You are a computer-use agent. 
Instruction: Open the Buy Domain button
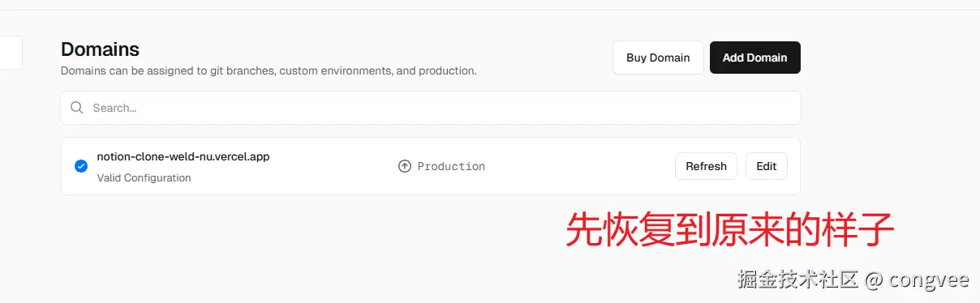[658, 58]
